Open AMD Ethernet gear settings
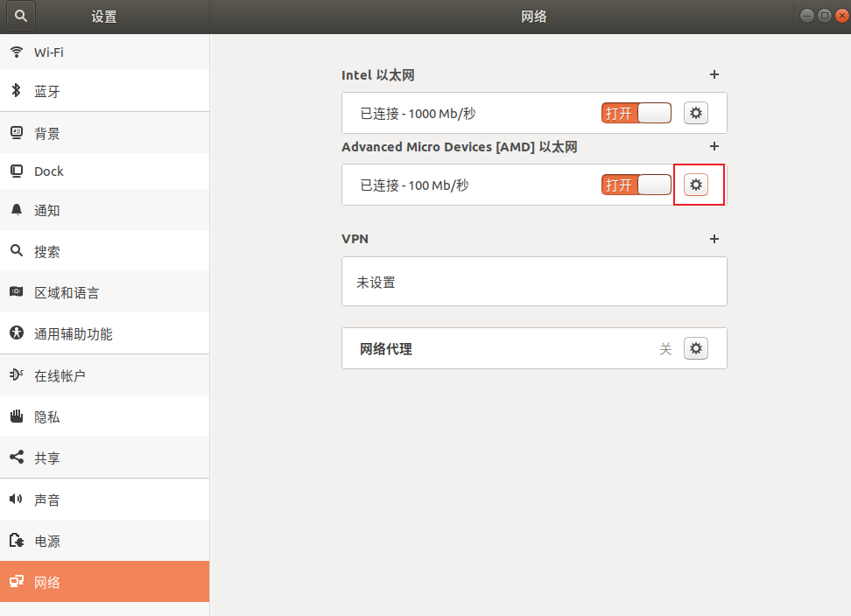The width and height of the screenshot is (851, 616). pos(696,185)
